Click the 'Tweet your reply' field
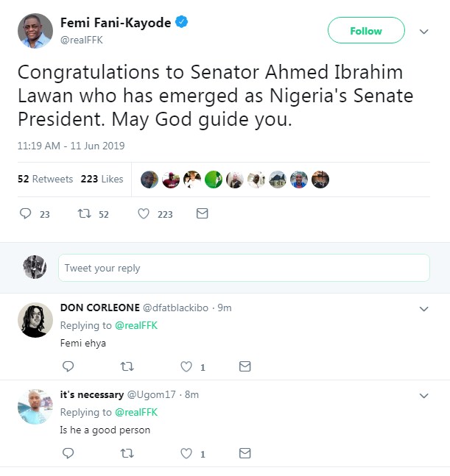This screenshot has width=450, height=476. [243, 268]
